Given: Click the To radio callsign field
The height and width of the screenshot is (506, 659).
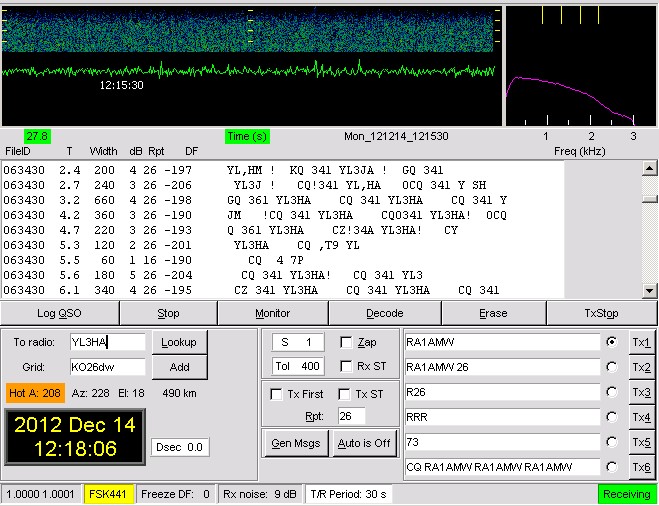Looking at the screenshot, I should point(108,342).
